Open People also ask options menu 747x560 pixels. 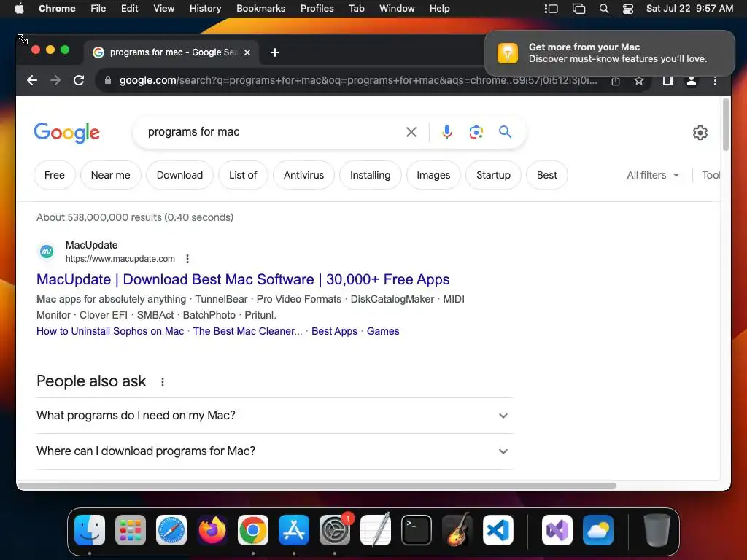pyautogui.click(x=163, y=382)
